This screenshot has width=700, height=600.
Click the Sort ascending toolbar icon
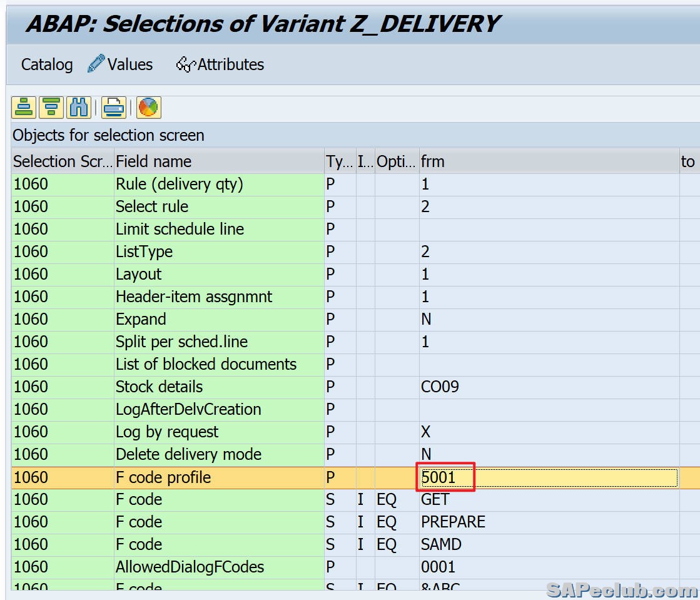[x=24, y=107]
